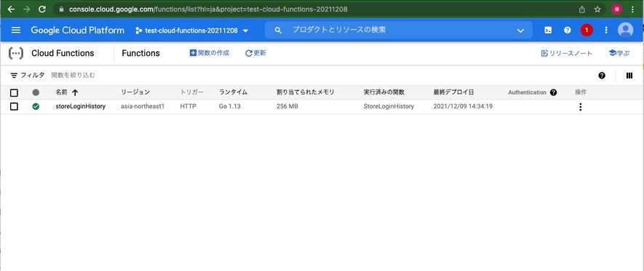Viewport: 644px width, 271px height.
Task: Open actions menu for storeLoginHistory row
Action: coord(580,107)
